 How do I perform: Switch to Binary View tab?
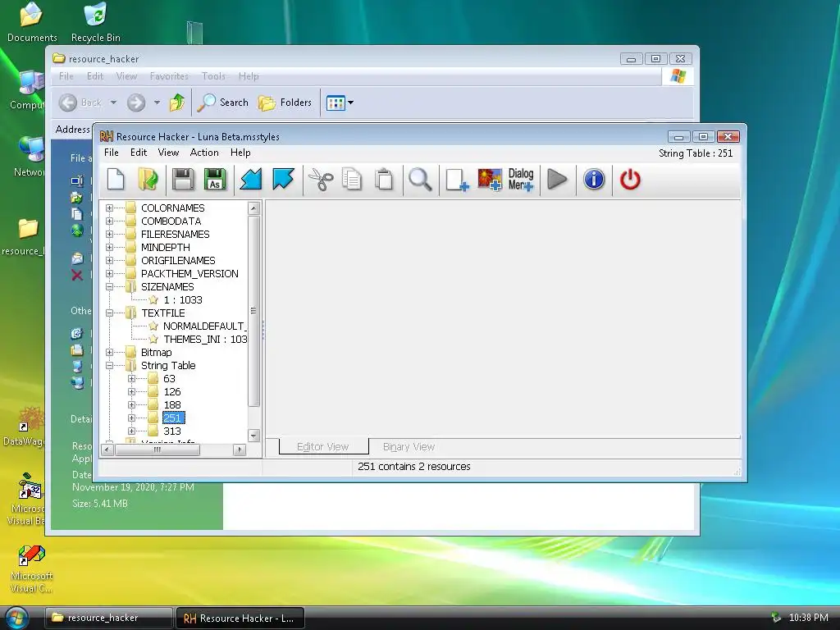[409, 447]
